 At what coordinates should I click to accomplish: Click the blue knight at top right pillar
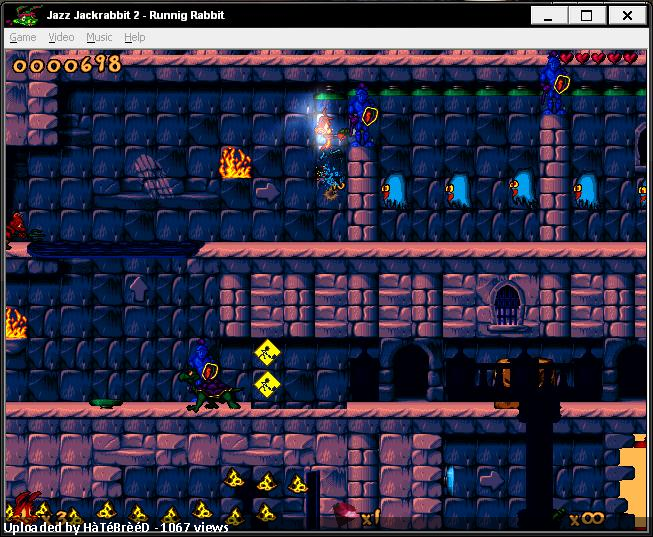[x=552, y=85]
